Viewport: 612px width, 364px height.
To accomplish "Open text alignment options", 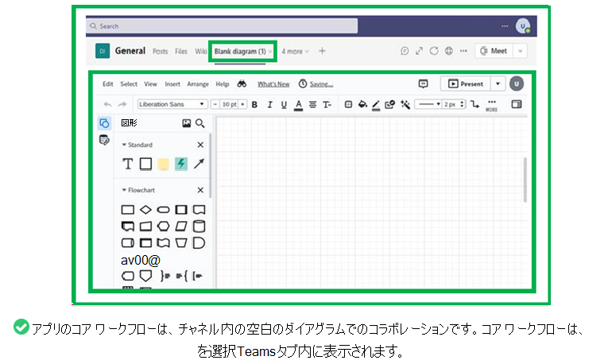I will pyautogui.click(x=312, y=105).
